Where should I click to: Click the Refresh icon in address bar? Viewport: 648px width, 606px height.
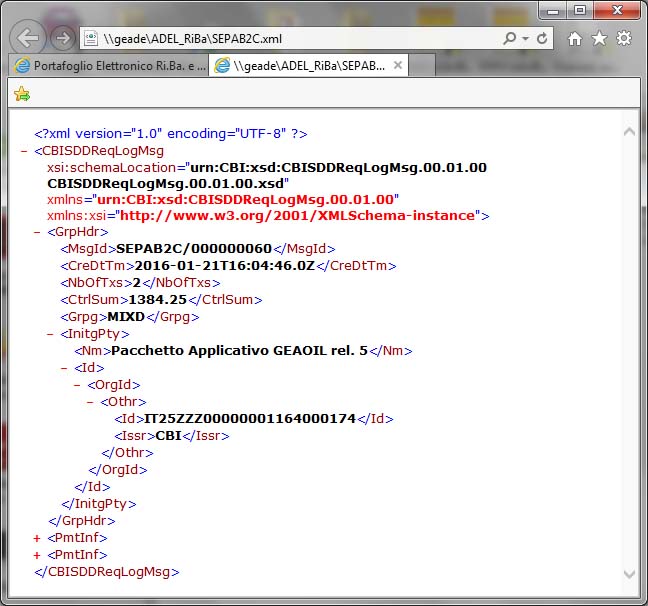point(542,39)
